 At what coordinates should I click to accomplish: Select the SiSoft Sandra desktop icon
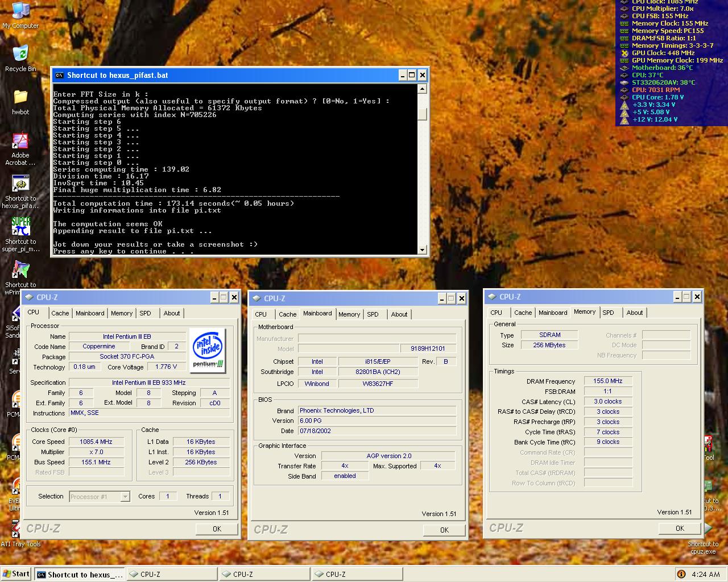click(14, 321)
